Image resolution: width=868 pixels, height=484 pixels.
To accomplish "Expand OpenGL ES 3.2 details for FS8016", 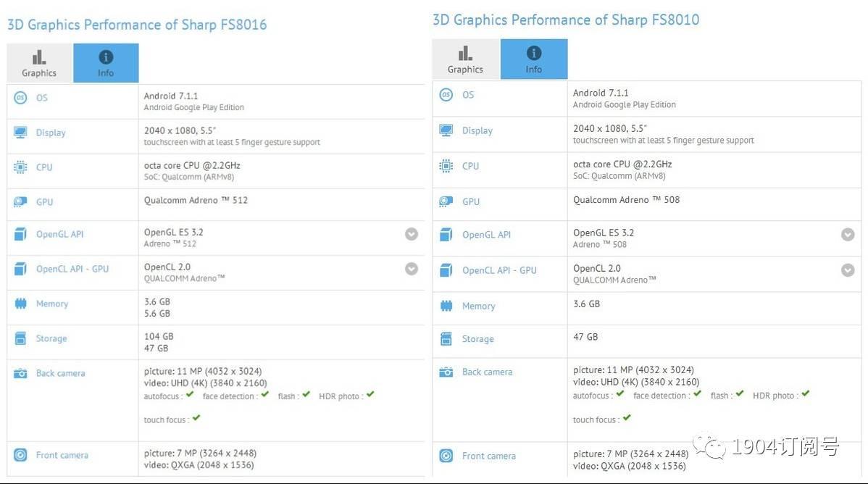I will tap(412, 234).
